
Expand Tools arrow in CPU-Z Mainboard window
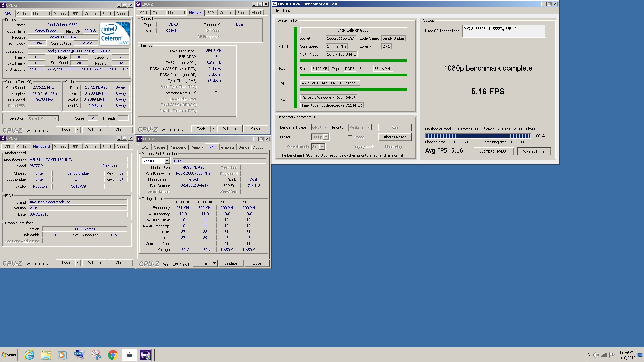click(x=78, y=263)
